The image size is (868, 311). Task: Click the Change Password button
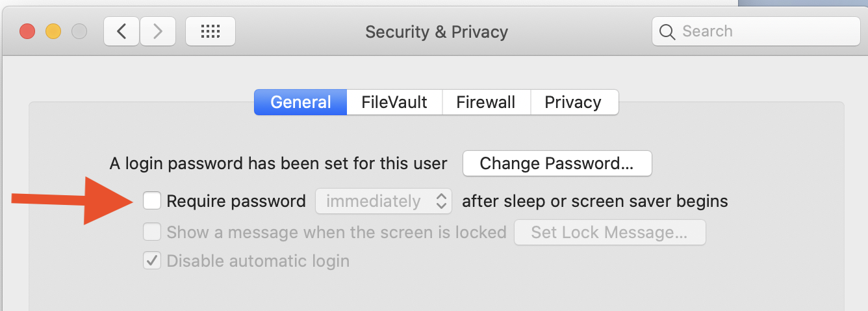pyautogui.click(x=557, y=163)
